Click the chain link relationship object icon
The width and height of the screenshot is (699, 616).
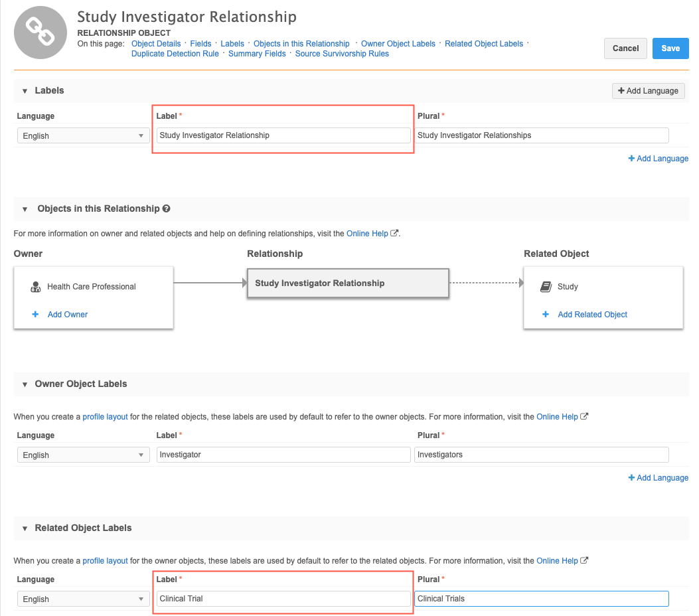(40, 33)
